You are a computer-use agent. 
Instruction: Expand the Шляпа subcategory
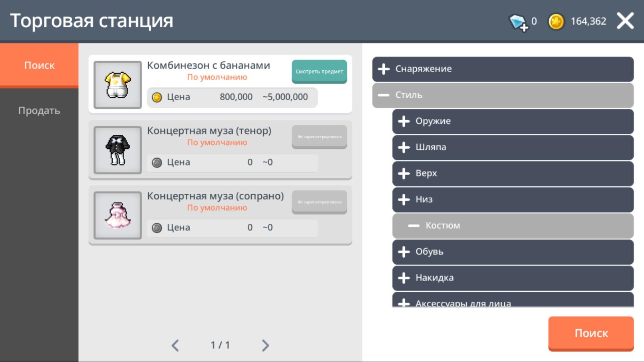pyautogui.click(x=513, y=148)
